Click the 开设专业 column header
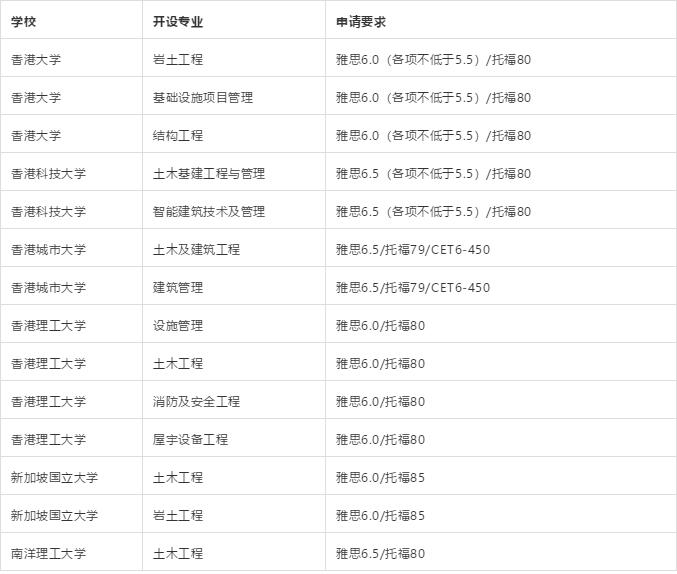The image size is (677, 574). coord(178,21)
